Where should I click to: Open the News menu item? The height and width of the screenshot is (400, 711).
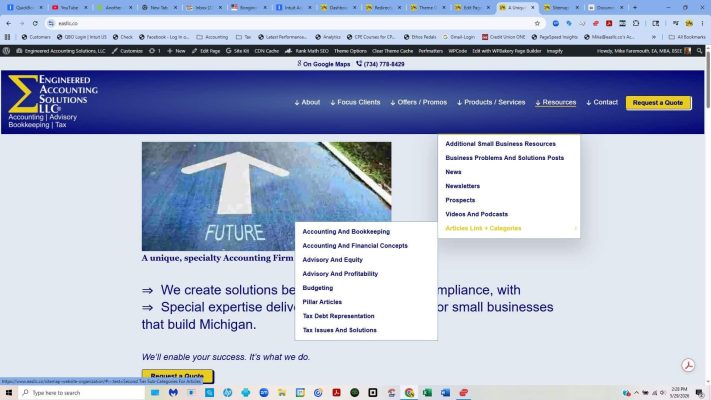point(453,172)
